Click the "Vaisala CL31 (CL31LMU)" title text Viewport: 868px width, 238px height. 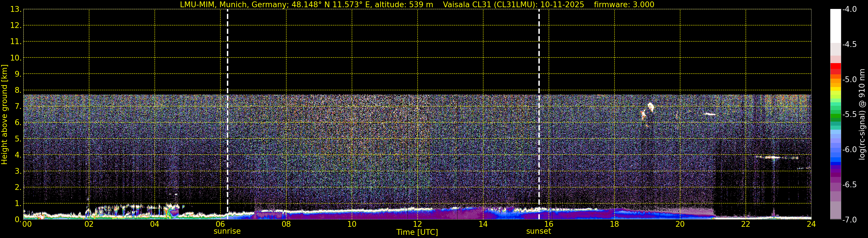click(x=490, y=5)
